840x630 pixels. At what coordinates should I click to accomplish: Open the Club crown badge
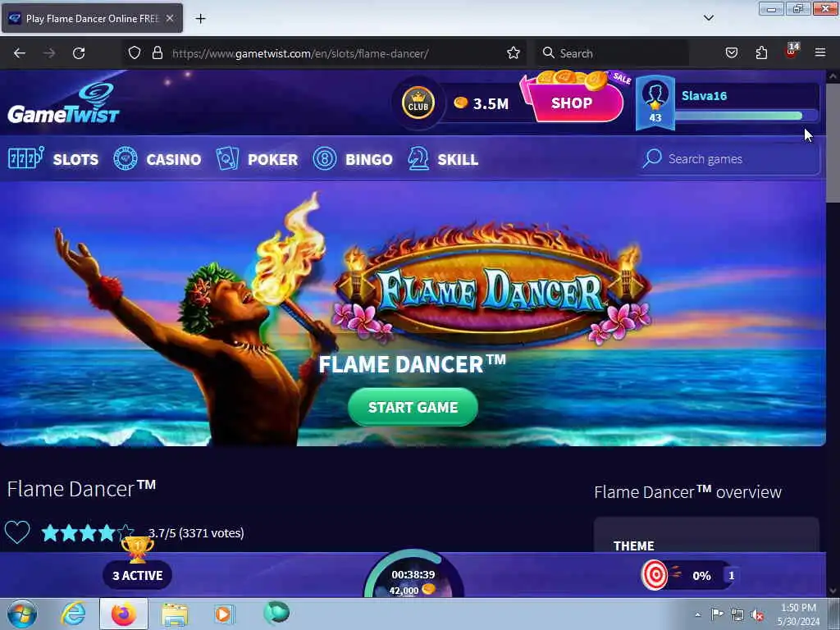[x=418, y=103]
